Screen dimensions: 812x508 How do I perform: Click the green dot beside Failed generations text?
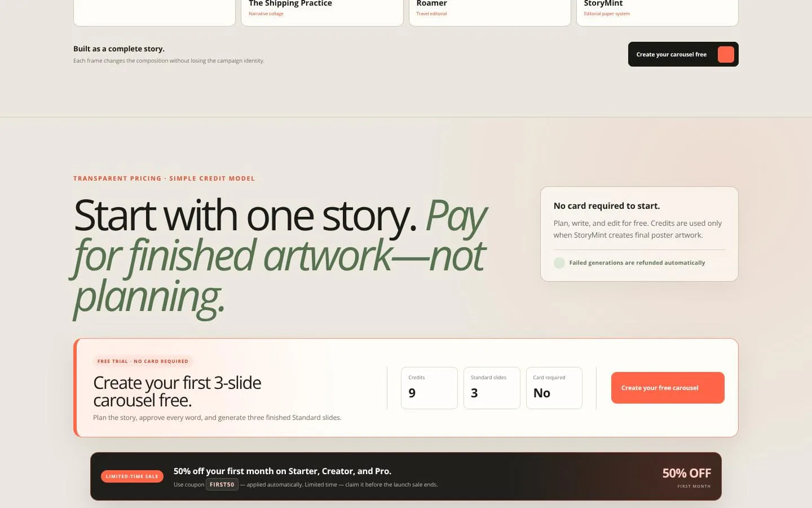coord(559,262)
